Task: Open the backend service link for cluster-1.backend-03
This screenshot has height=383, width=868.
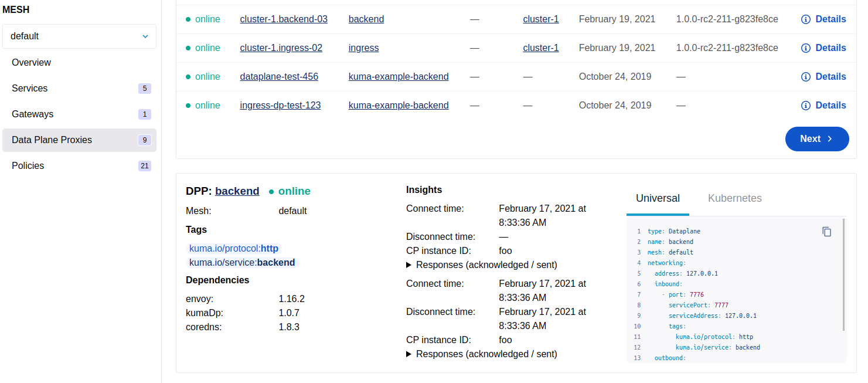Action: coord(366,19)
